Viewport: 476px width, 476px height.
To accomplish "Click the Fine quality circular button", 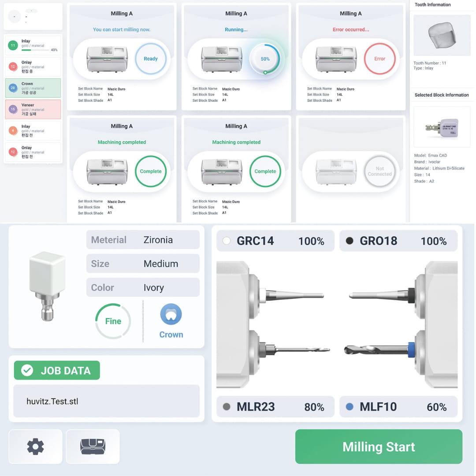I will point(113,321).
